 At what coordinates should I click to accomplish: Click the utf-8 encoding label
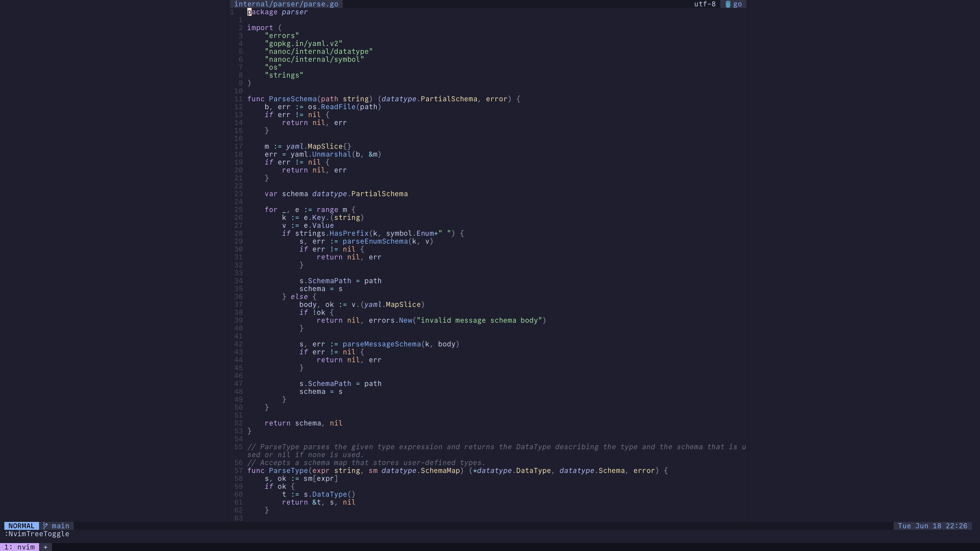point(705,4)
